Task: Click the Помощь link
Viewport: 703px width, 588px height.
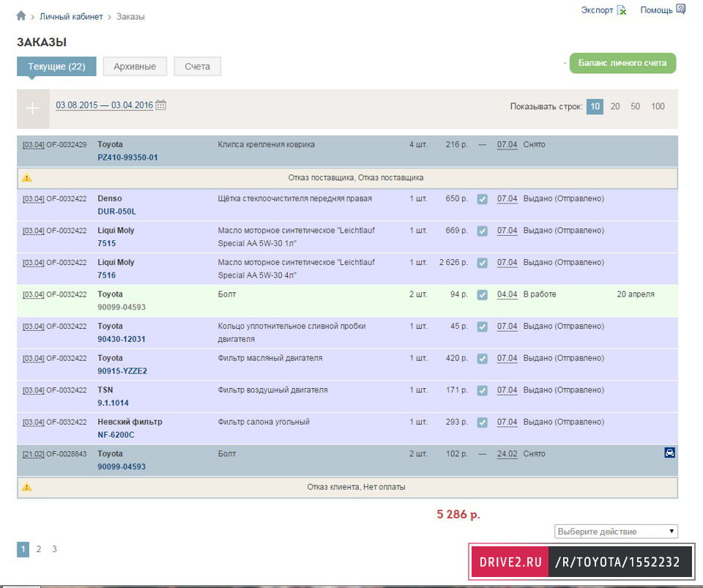Action: click(656, 10)
